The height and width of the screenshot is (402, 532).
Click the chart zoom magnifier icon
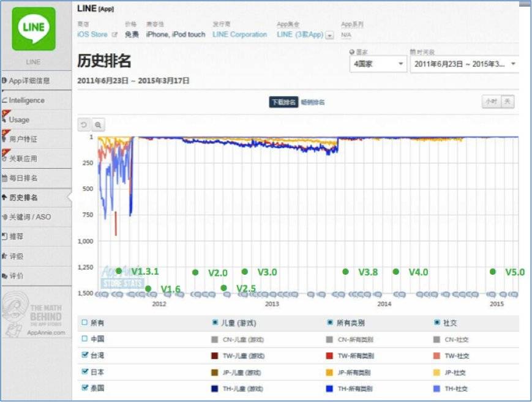pyautogui.click(x=98, y=125)
